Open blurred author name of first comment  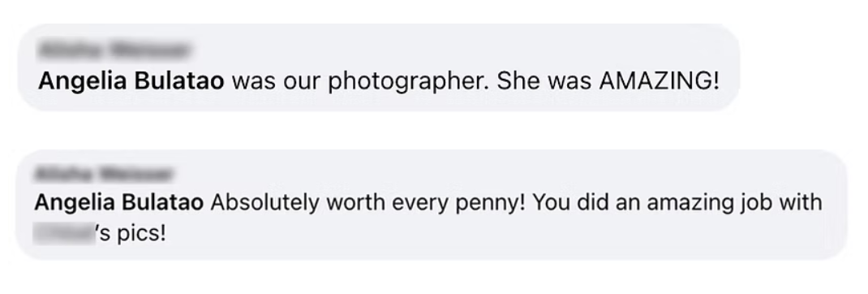115,50
